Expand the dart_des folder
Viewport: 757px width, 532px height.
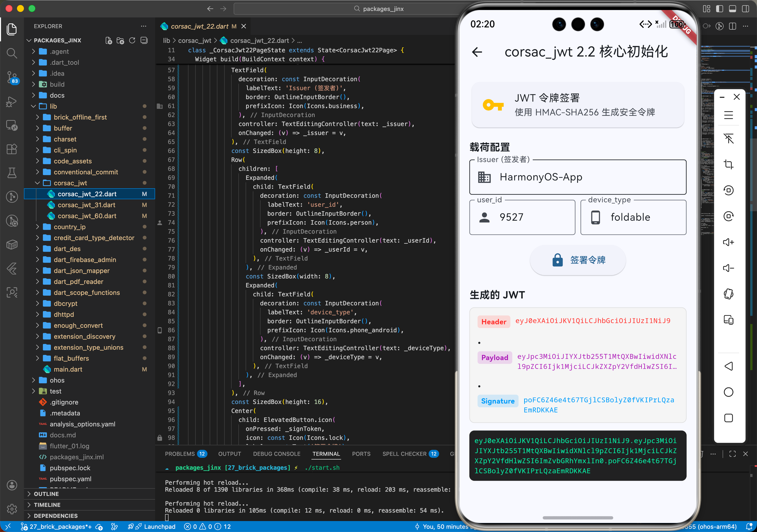point(67,249)
